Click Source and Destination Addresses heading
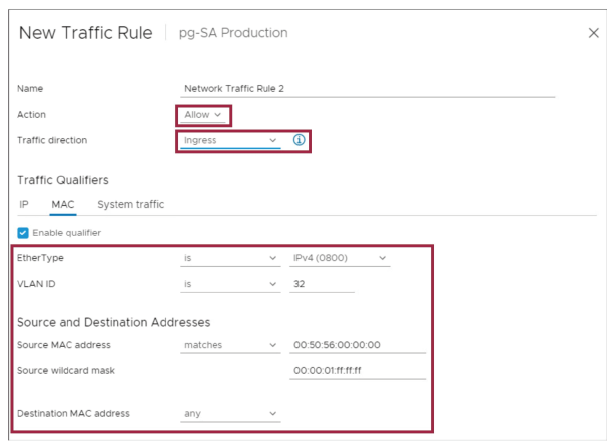 [x=115, y=322]
